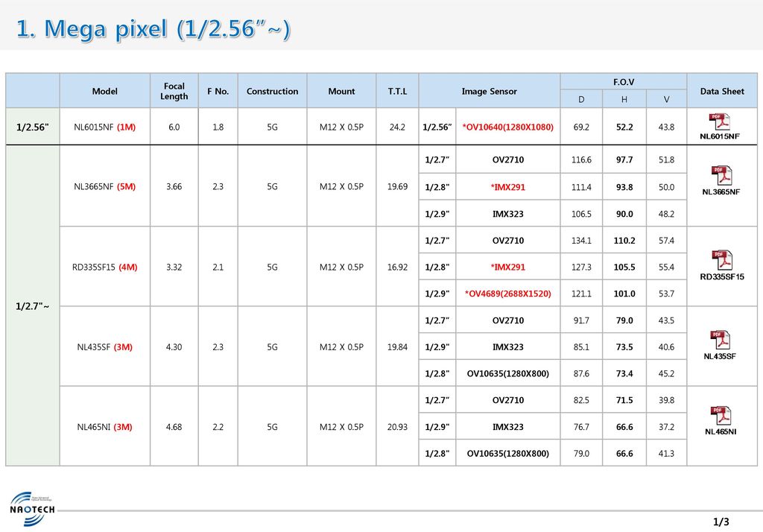Select F No. value "2.1"
Viewport: 763px width, 532px height.
218,267
